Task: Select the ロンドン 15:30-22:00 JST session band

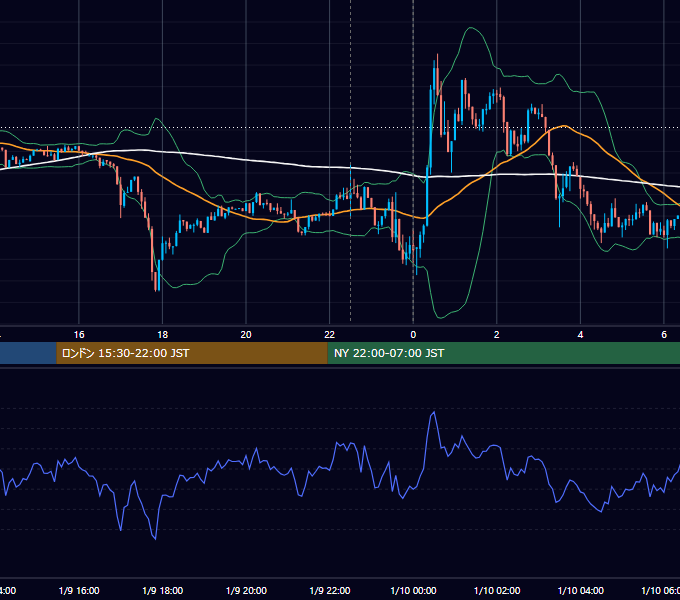Action: [x=192, y=353]
